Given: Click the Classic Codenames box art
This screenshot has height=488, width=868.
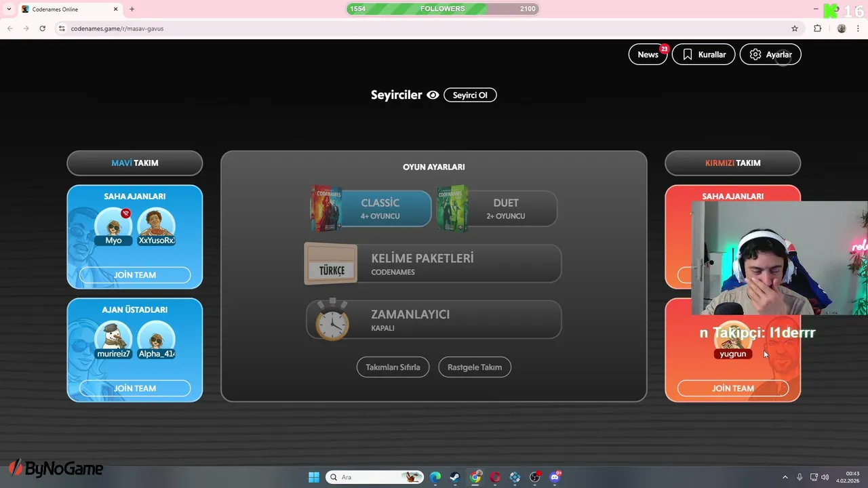Looking at the screenshot, I should point(326,208).
